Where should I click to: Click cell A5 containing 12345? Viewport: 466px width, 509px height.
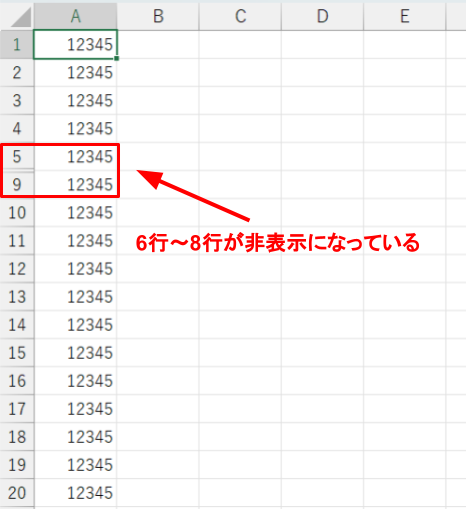pyautogui.click(x=75, y=157)
